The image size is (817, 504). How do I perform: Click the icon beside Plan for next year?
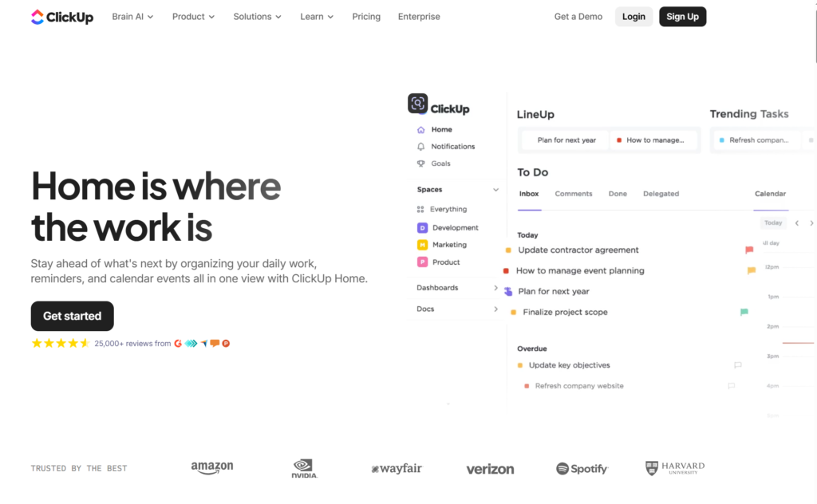coord(508,292)
